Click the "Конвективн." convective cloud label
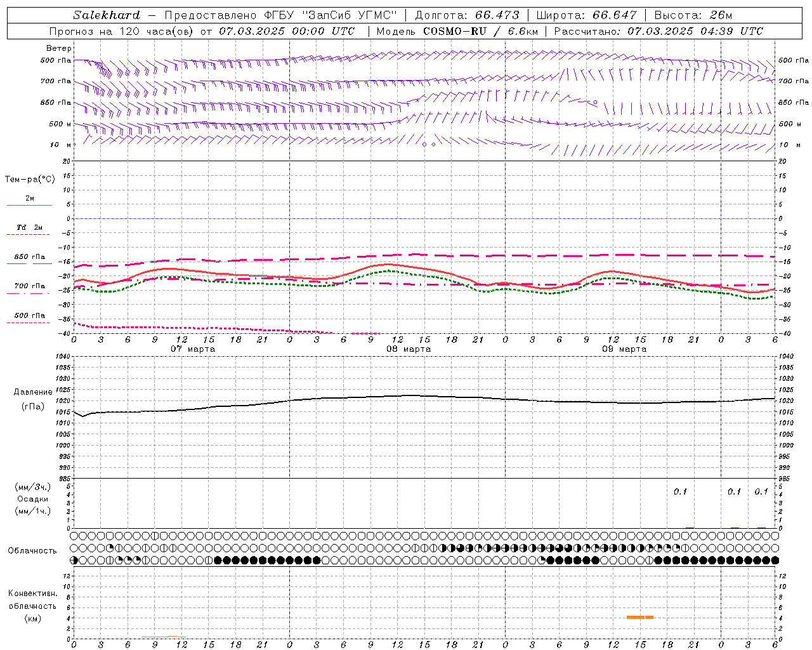Image resolution: width=812 pixels, height=650 pixels. coord(32,594)
